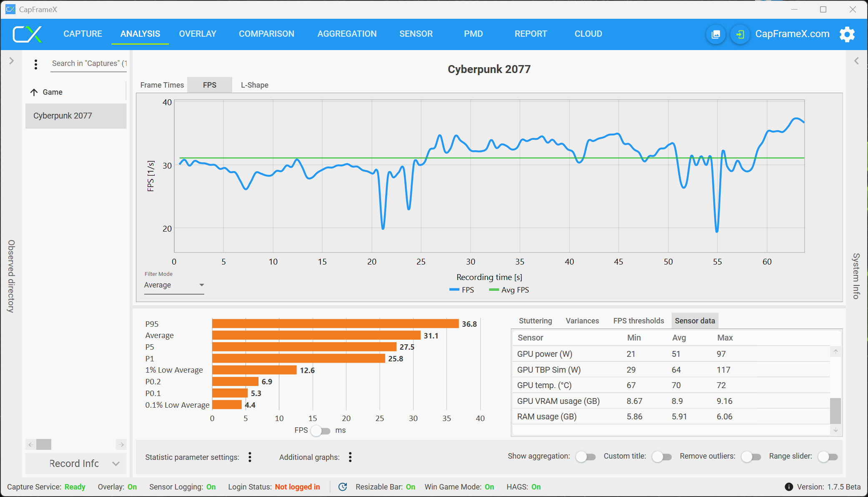Toggle the Show aggregation switch
The width and height of the screenshot is (868, 497).
(585, 457)
